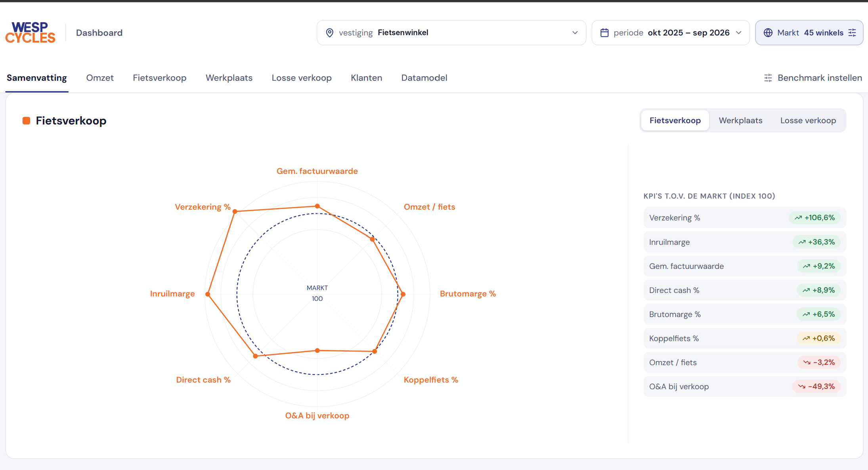Click the trend-up icon in Inruilmarge row
The height and width of the screenshot is (470, 868).
pyautogui.click(x=802, y=242)
